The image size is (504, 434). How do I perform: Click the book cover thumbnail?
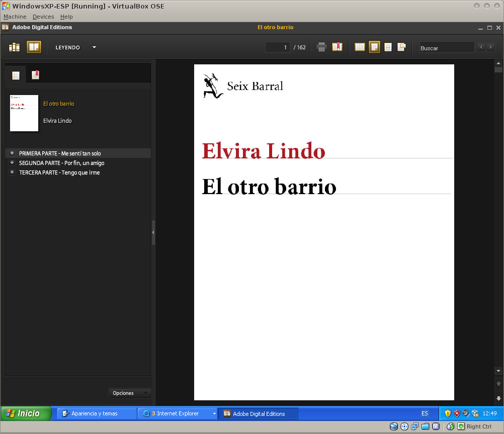pos(24,113)
